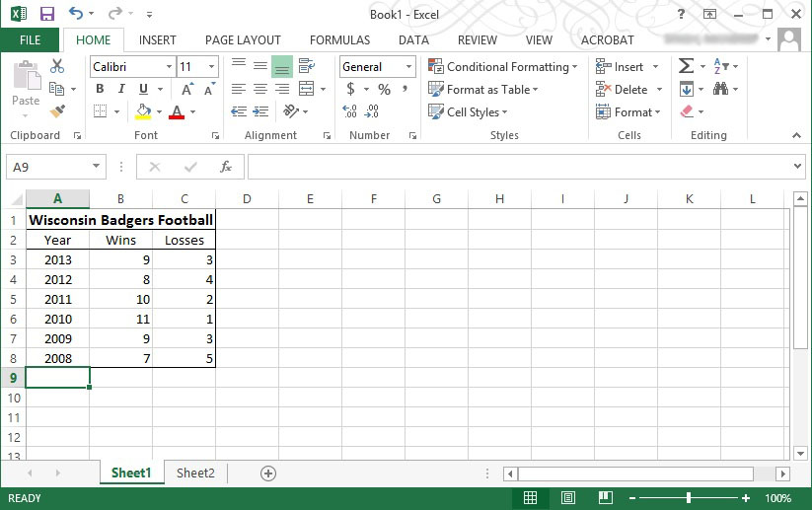Add new sheet with plus button

click(268, 474)
